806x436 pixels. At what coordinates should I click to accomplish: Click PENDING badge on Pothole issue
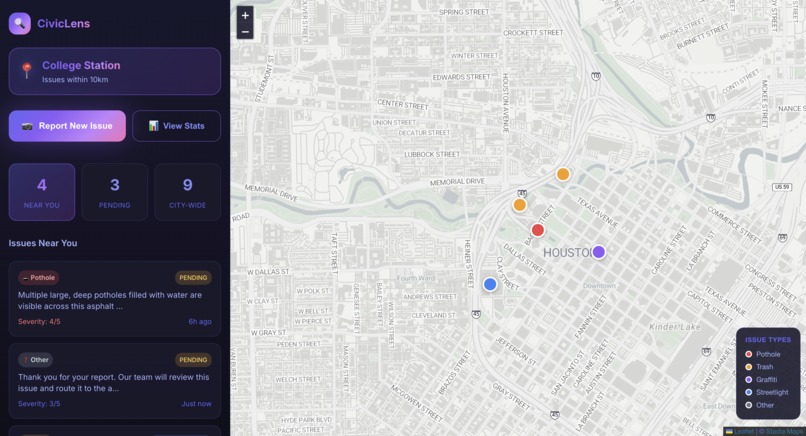[x=193, y=278]
